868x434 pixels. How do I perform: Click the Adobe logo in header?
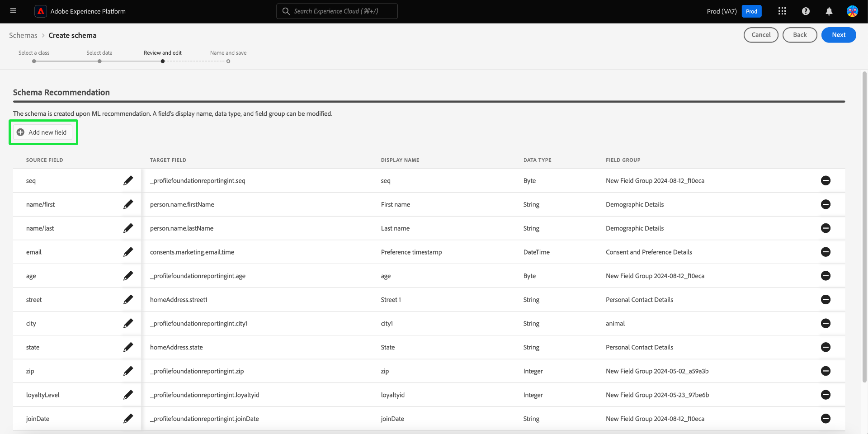[x=41, y=11]
